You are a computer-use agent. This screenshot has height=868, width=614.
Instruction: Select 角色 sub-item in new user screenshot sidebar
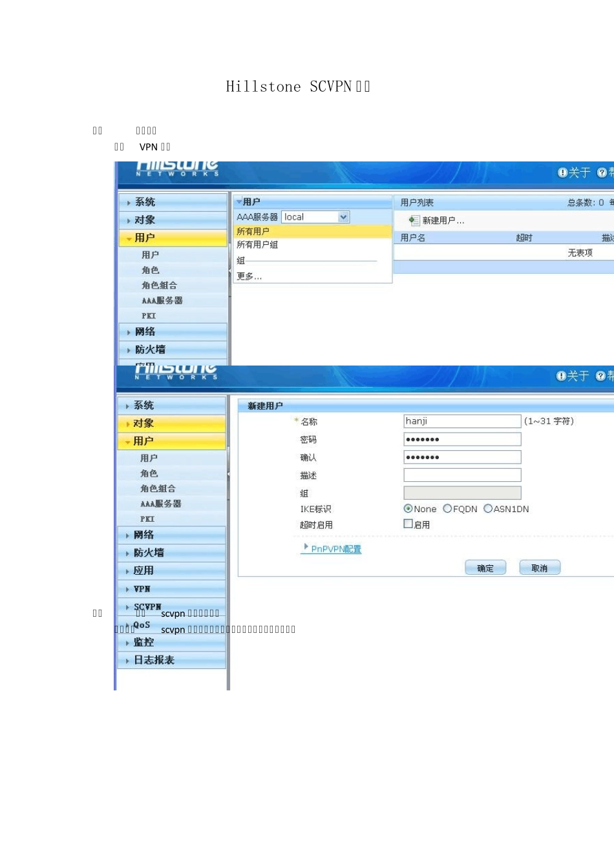pos(149,473)
